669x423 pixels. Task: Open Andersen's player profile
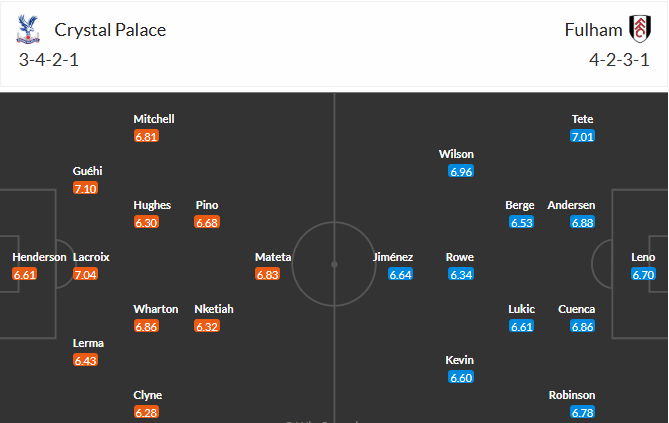571,205
